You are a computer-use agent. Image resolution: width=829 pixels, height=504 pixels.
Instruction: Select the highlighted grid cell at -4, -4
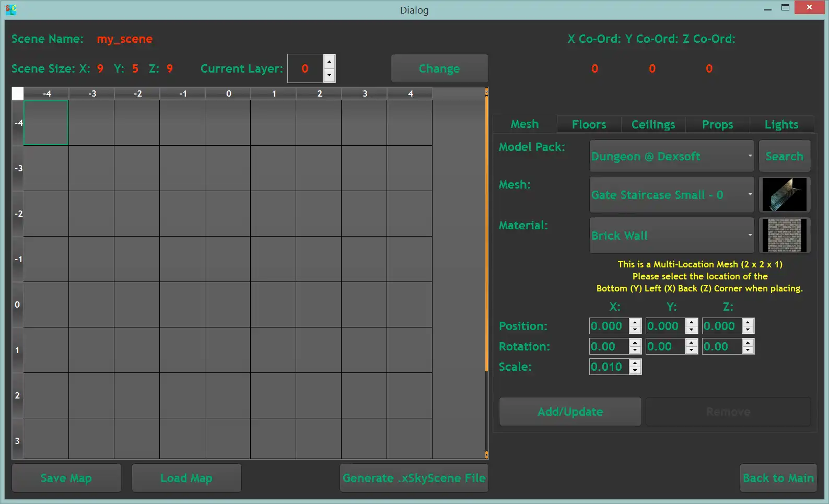click(46, 123)
